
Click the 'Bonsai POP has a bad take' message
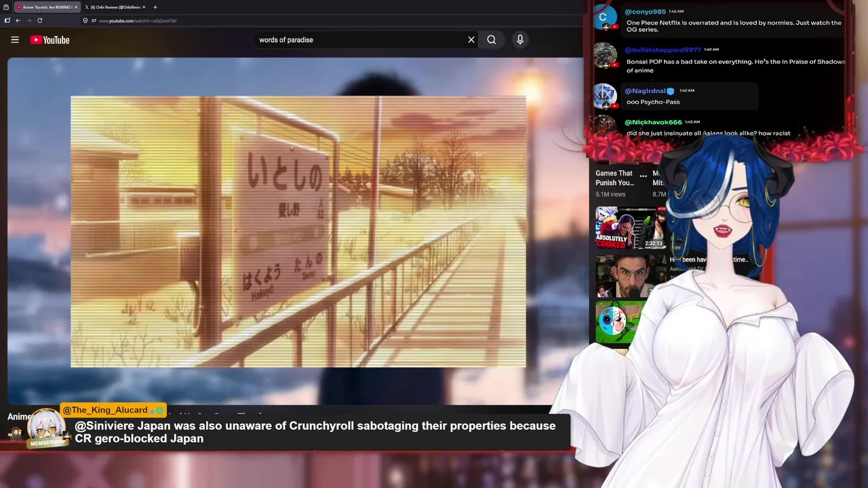click(x=736, y=66)
